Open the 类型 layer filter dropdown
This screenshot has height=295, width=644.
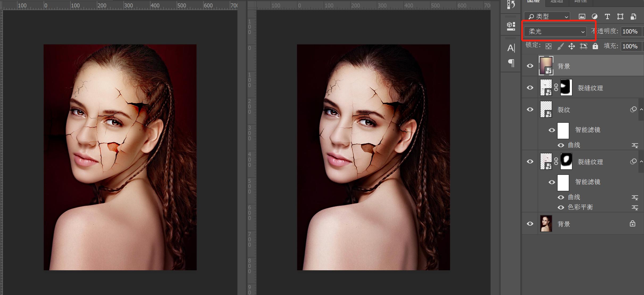(x=547, y=16)
